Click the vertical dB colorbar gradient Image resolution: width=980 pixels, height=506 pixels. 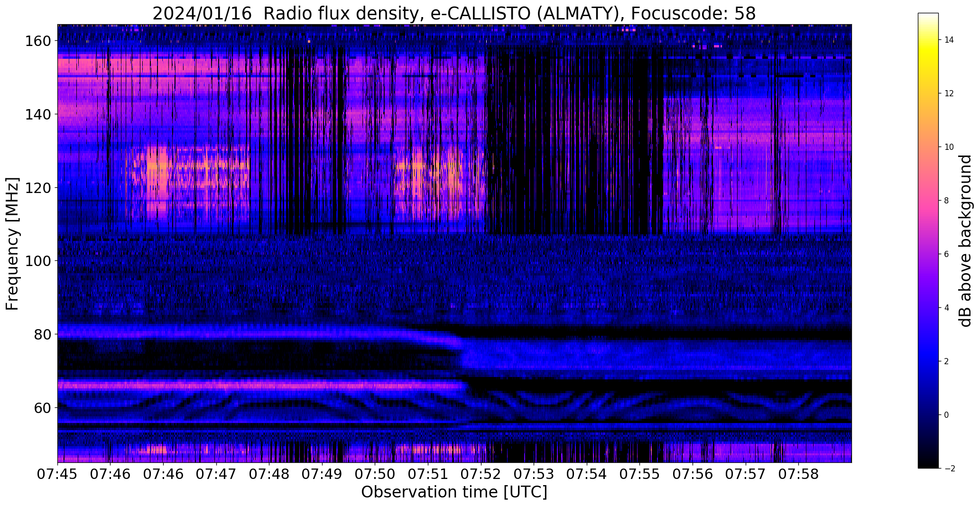(928, 241)
